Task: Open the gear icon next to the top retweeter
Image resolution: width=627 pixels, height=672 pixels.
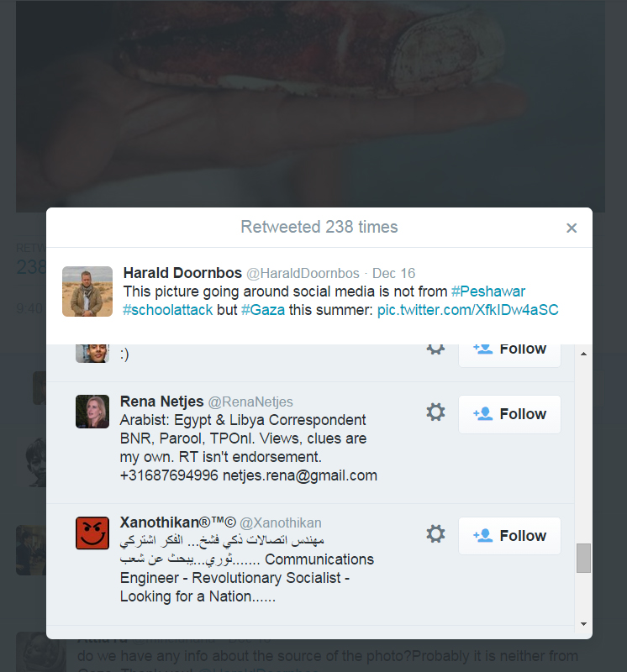Action: [x=435, y=348]
